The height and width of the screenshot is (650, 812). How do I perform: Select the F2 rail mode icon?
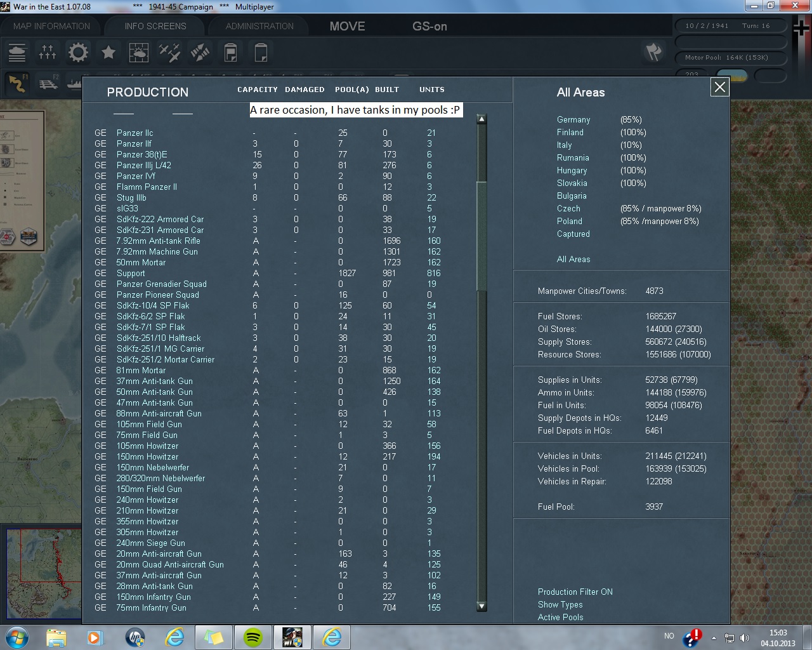coord(48,83)
